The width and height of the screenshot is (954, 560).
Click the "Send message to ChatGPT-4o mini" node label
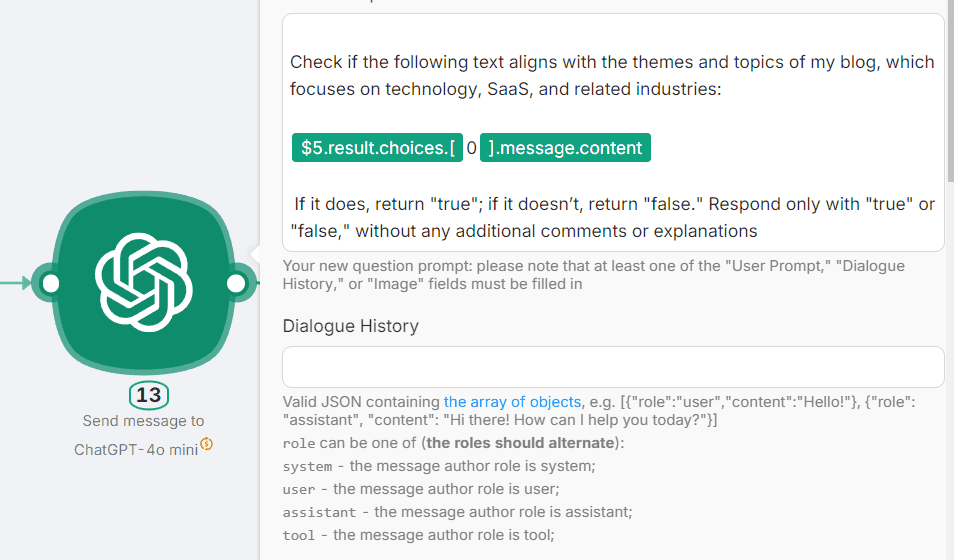143,435
